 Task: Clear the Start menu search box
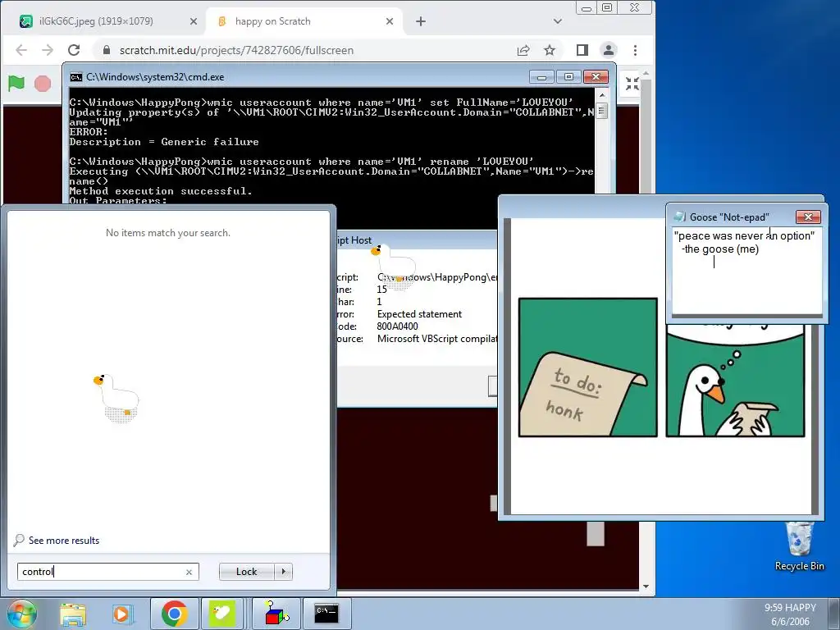click(189, 572)
